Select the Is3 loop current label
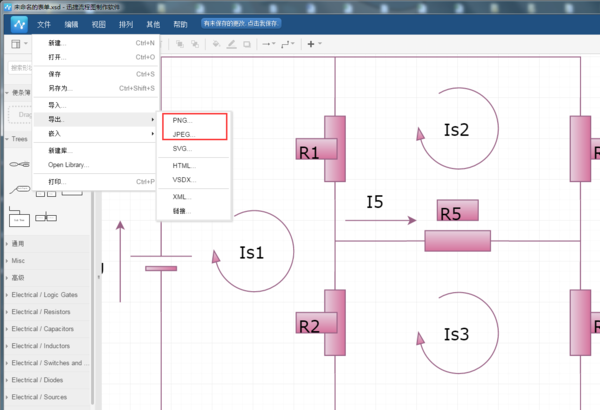Image resolution: width=600 pixels, height=410 pixels. [456, 334]
